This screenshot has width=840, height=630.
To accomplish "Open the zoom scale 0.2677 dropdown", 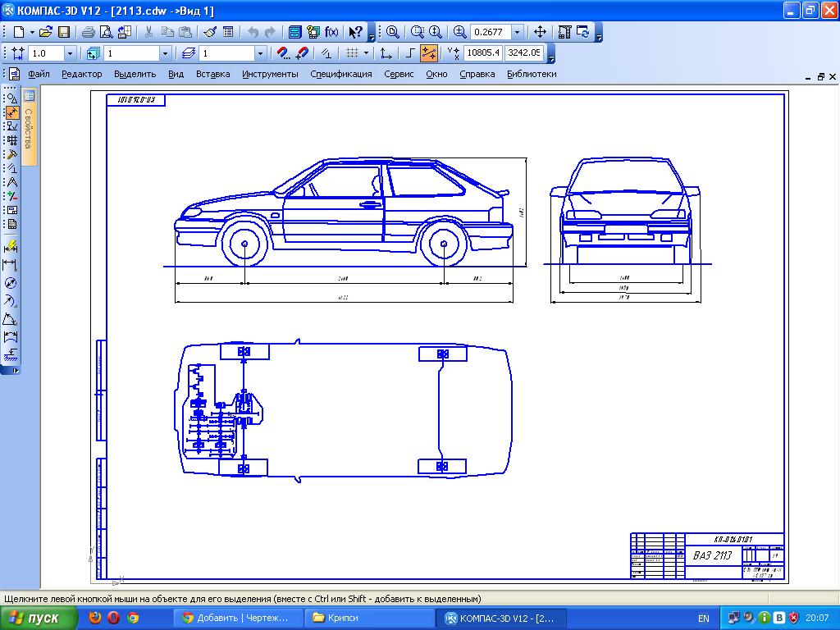I will (x=517, y=32).
